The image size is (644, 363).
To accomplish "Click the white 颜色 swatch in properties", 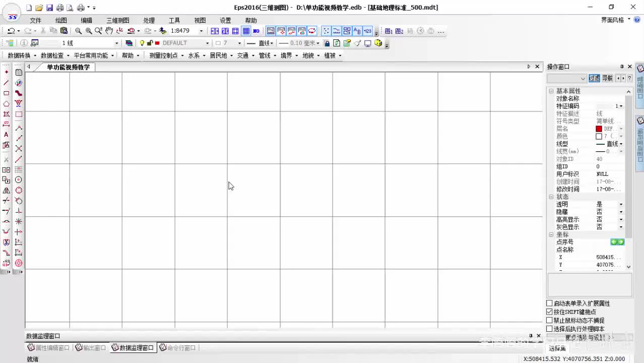I will coord(599,137).
